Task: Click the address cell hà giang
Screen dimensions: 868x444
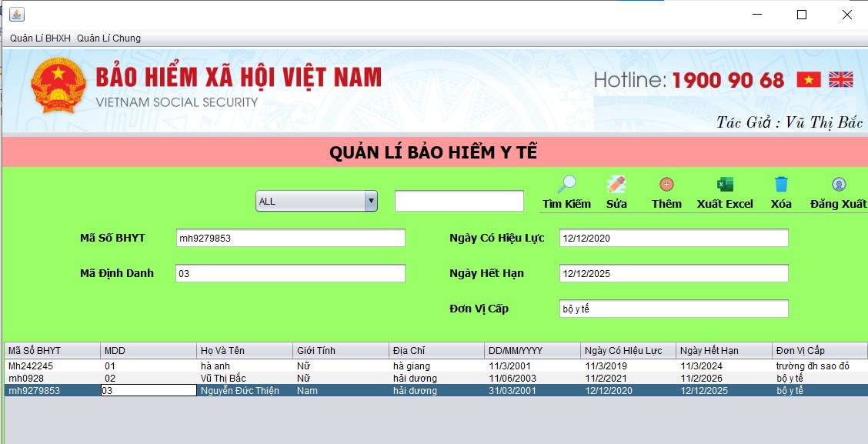Action: click(x=437, y=366)
